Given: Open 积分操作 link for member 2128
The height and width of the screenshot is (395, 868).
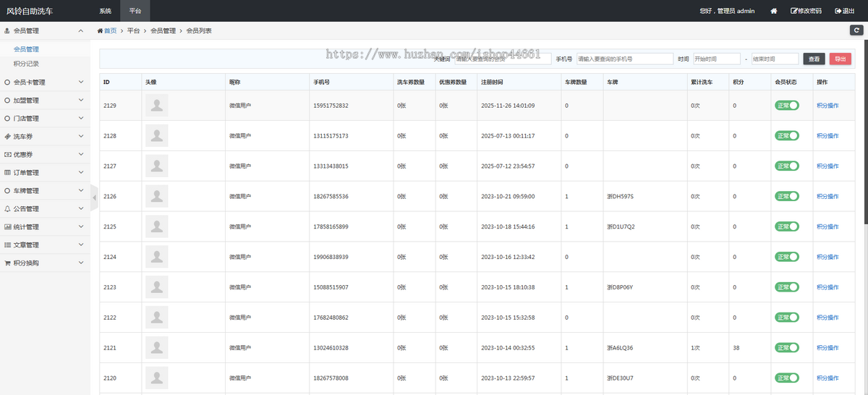Looking at the screenshot, I should 827,136.
